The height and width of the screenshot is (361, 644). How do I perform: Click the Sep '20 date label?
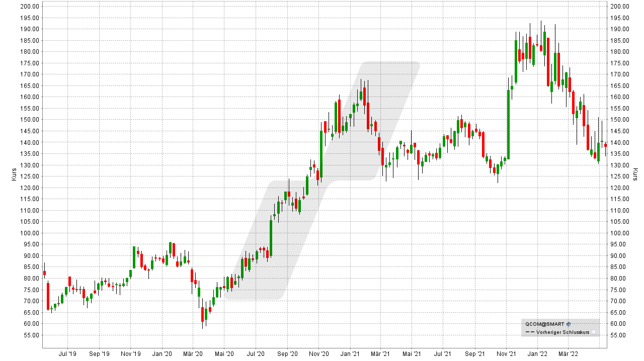[287, 354]
